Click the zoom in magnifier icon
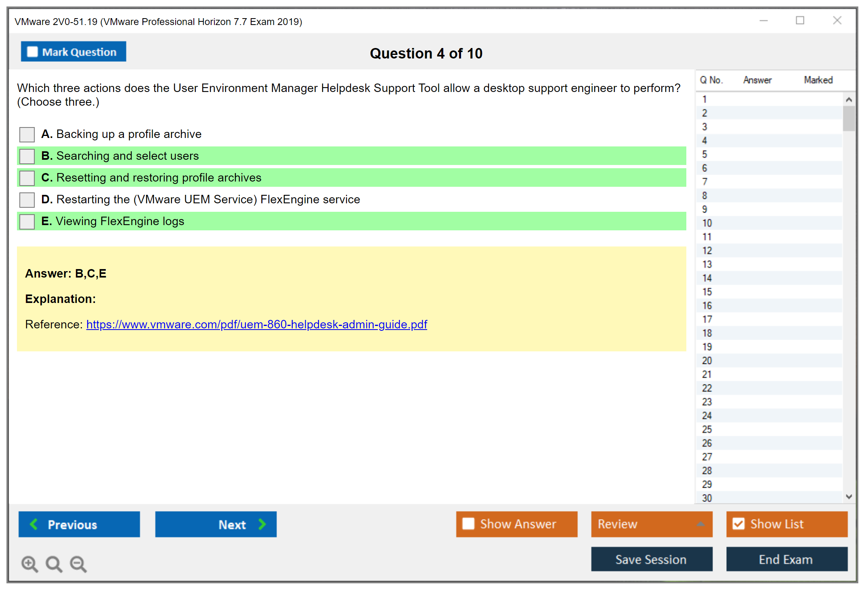 [x=29, y=564]
